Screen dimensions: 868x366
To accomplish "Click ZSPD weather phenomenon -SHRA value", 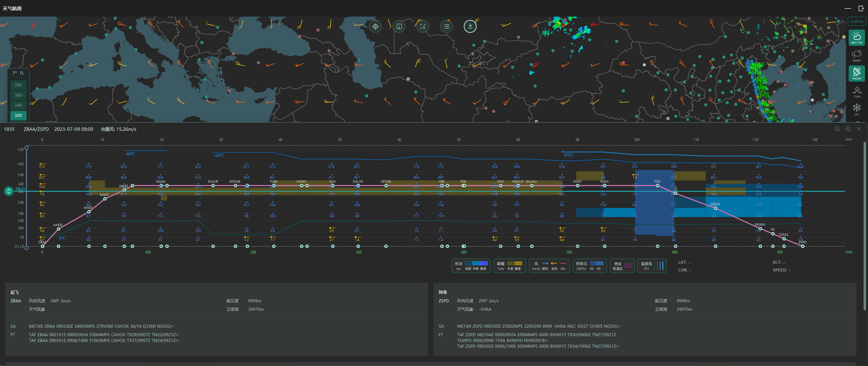I will point(485,309).
